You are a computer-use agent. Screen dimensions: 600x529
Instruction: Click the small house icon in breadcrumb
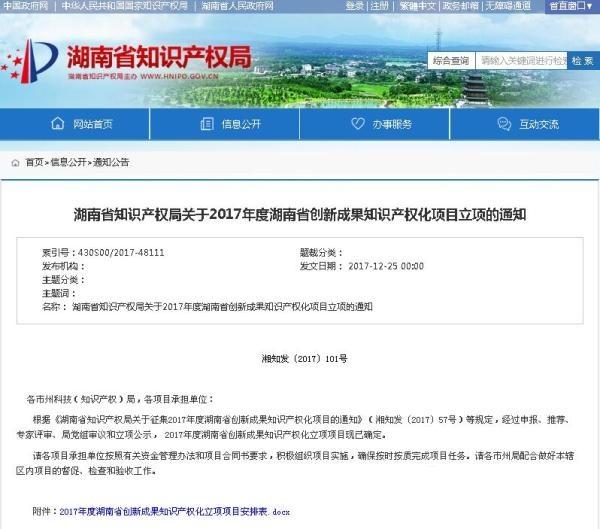click(15, 162)
